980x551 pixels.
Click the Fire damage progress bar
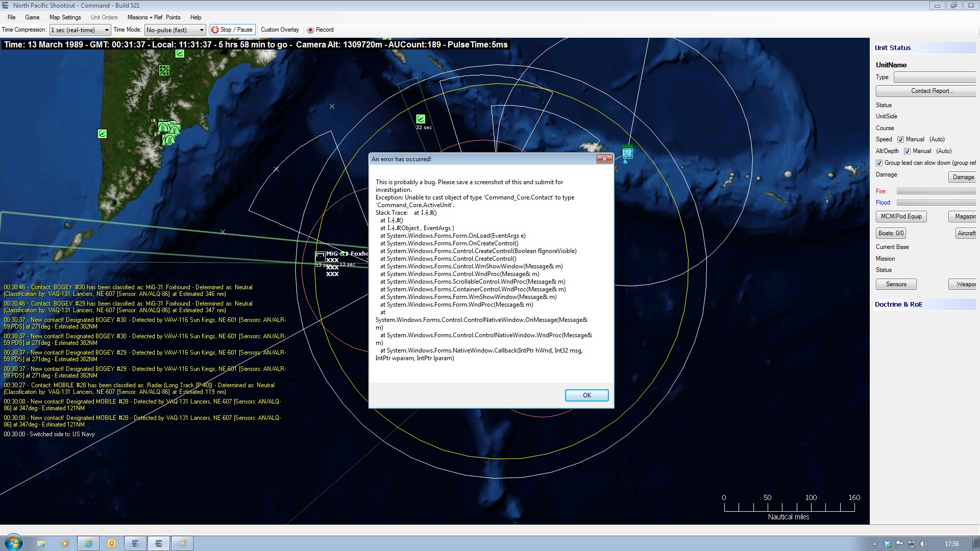pyautogui.click(x=936, y=191)
